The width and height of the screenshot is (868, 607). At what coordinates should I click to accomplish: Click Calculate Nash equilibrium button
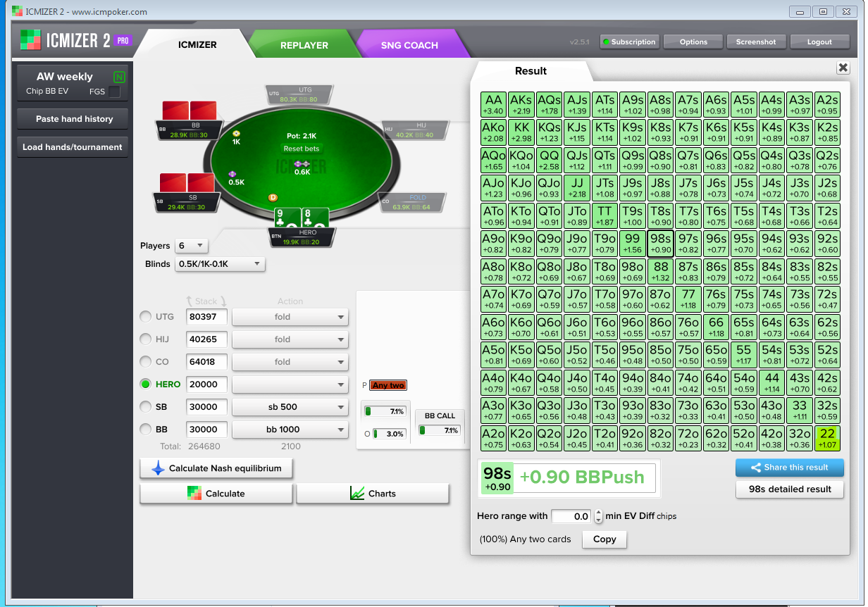(x=216, y=468)
